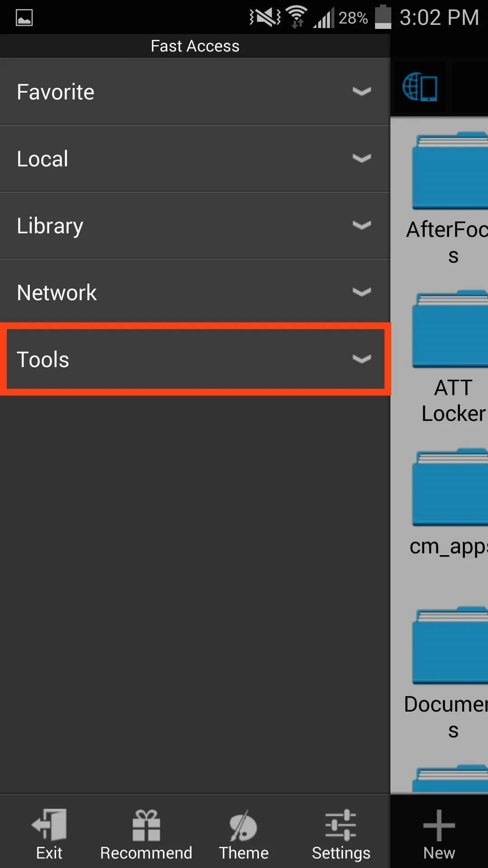
Task: Open the Documents folder
Action: click(450, 646)
